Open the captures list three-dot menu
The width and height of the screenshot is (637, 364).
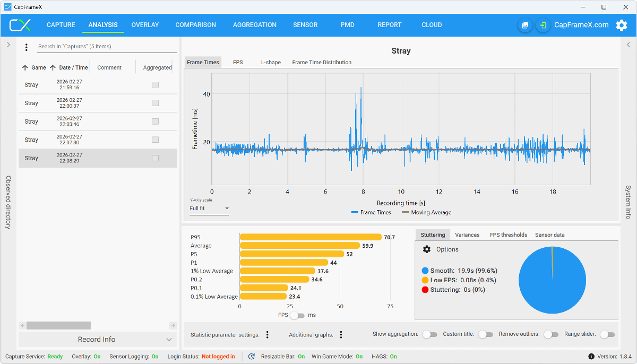(27, 47)
